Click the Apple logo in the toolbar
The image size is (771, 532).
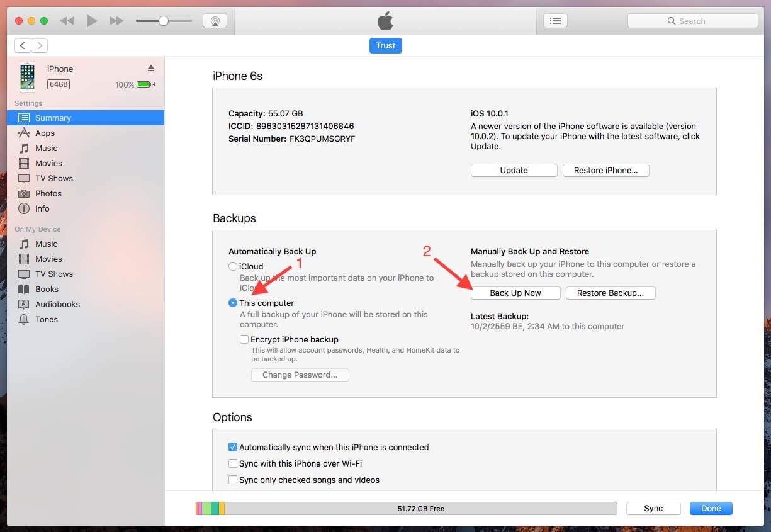pyautogui.click(x=385, y=21)
